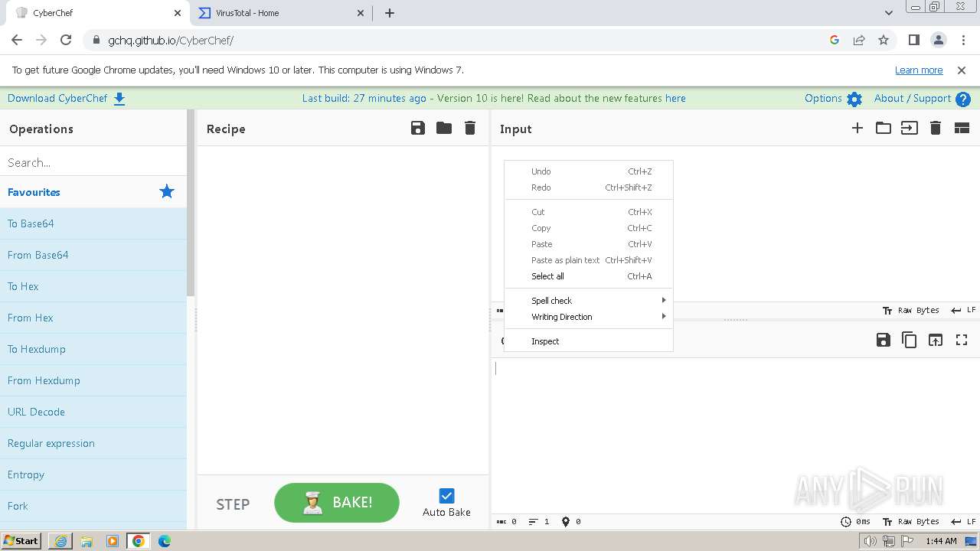This screenshot has width=980, height=551.
Task: Select the To Base64 operation
Action: [93, 223]
